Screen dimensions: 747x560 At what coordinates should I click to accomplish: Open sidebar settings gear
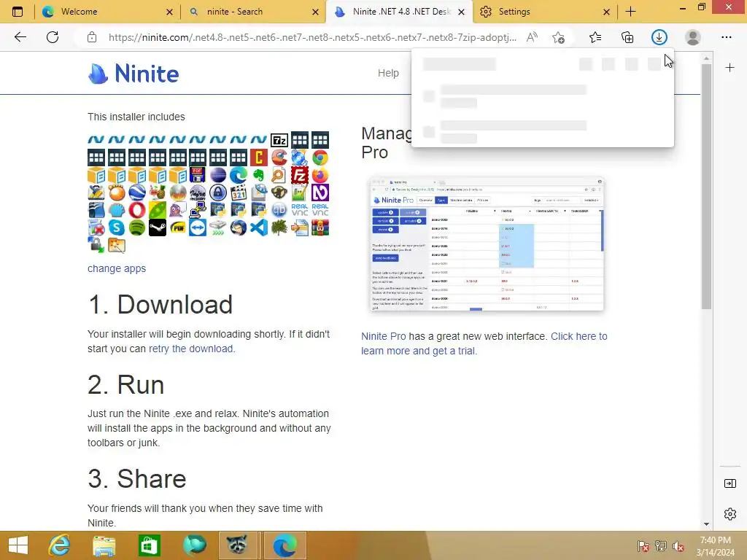pos(729,514)
